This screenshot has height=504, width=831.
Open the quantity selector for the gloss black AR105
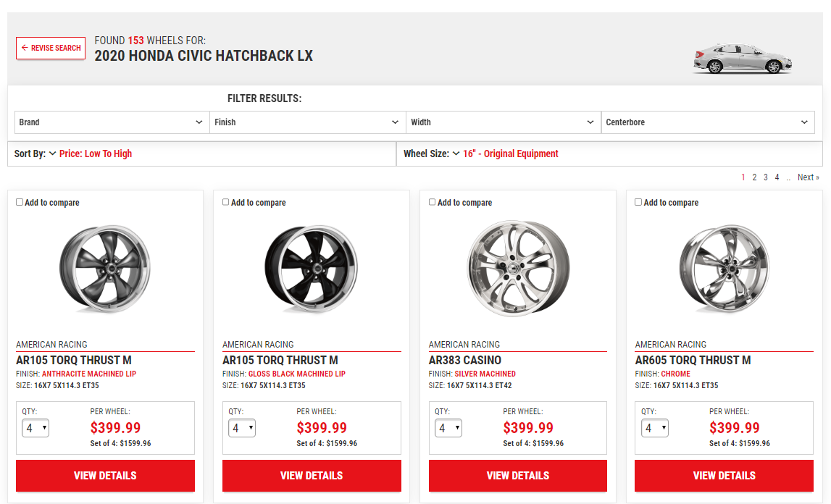coord(242,428)
